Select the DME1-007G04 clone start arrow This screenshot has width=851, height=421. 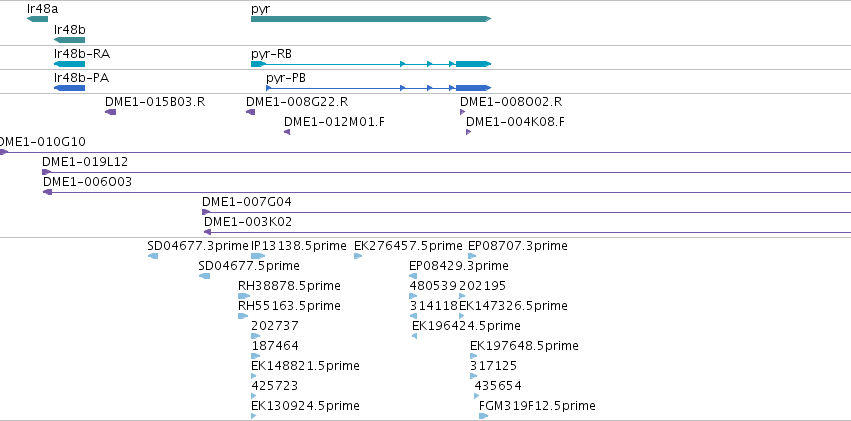206,213
